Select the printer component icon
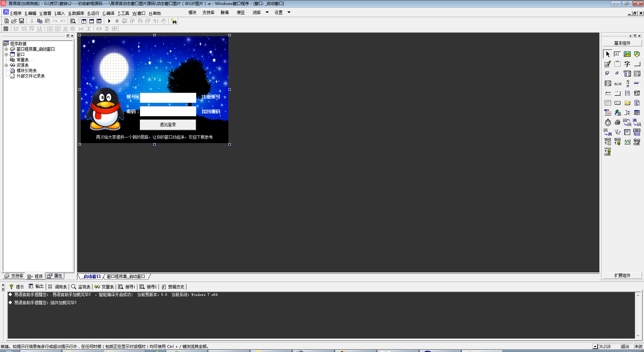Viewport: 644px width, 352px height. (x=617, y=122)
